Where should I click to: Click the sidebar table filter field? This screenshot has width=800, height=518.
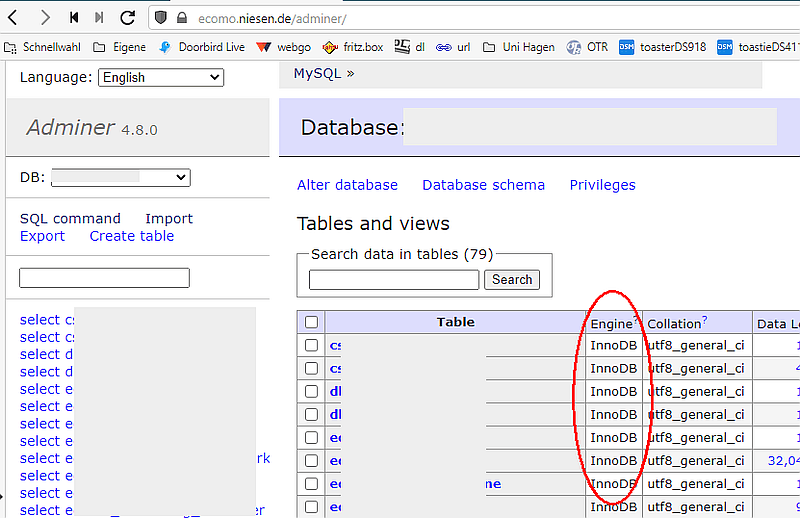click(105, 278)
